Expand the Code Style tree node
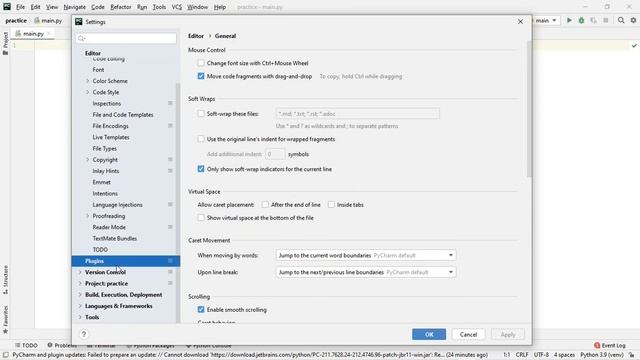Image resolution: width=640 pixels, height=360 pixels. tap(87, 92)
